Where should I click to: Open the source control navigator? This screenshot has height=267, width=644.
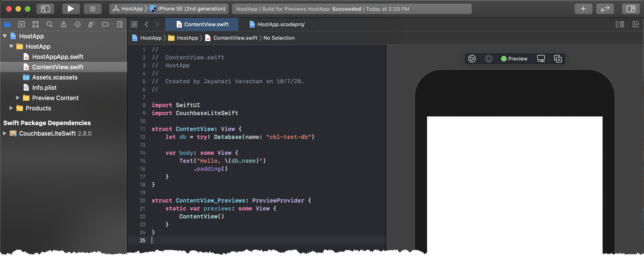22,24
